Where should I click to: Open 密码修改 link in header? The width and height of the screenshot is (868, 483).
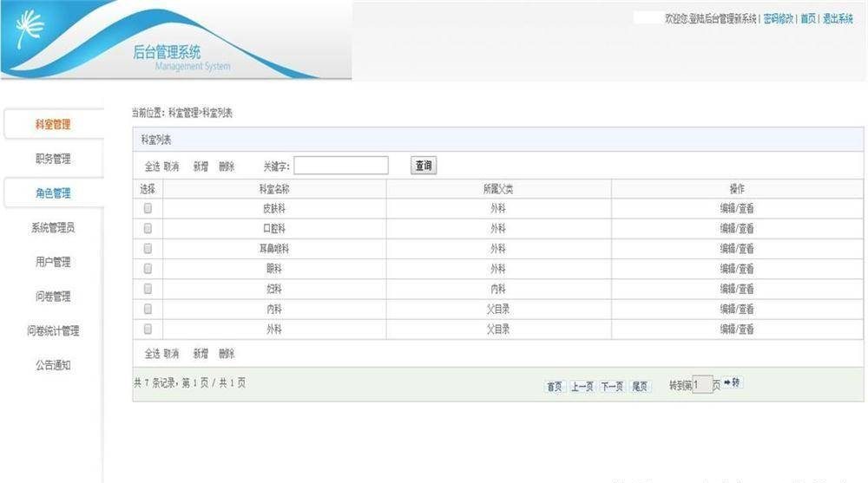779,19
